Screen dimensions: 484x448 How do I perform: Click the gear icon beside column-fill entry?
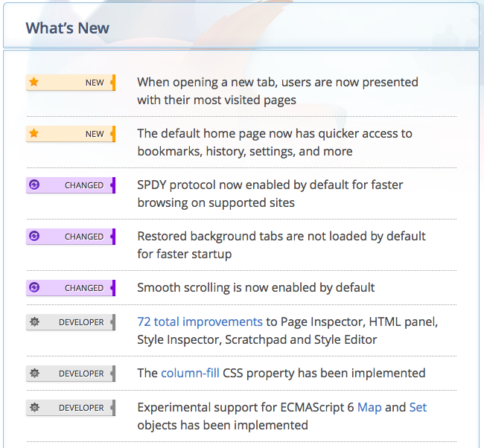[34, 373]
